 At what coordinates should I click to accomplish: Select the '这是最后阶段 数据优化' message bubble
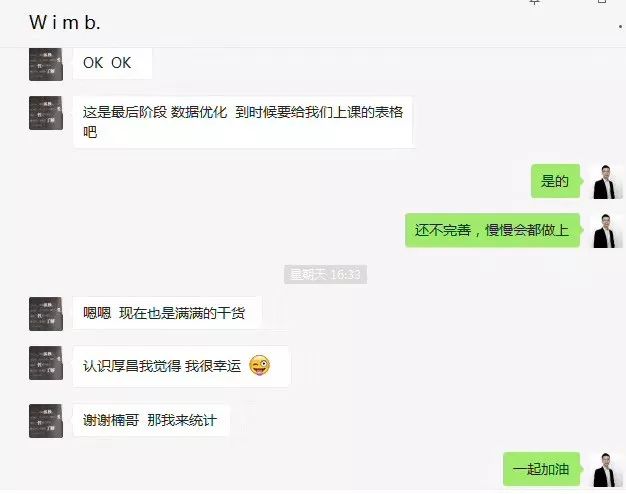click(243, 122)
